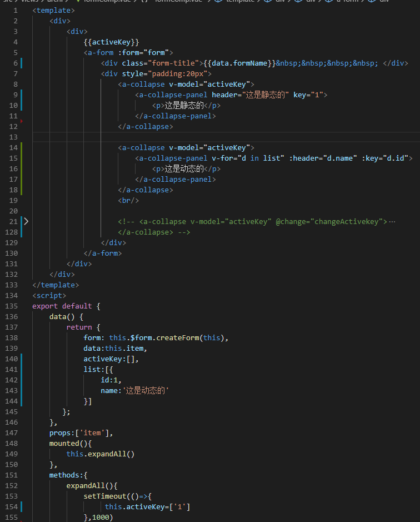420x522 pixels.
Task: Click methods:{ on line 151
Action: point(68,475)
